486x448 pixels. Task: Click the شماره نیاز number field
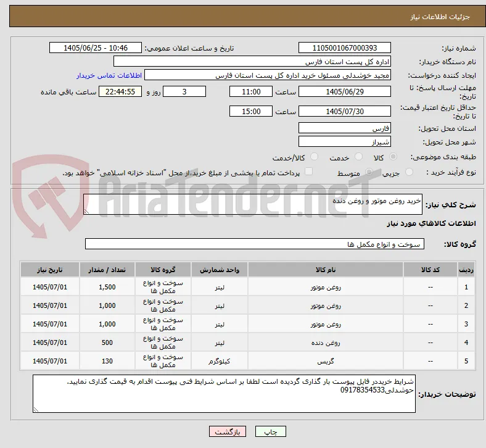click(345, 48)
